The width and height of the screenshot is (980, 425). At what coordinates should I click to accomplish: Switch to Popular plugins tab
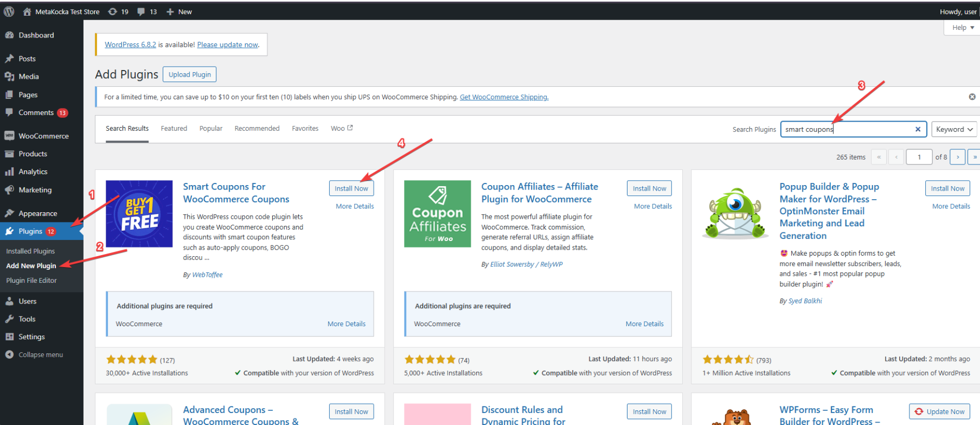[x=211, y=129]
